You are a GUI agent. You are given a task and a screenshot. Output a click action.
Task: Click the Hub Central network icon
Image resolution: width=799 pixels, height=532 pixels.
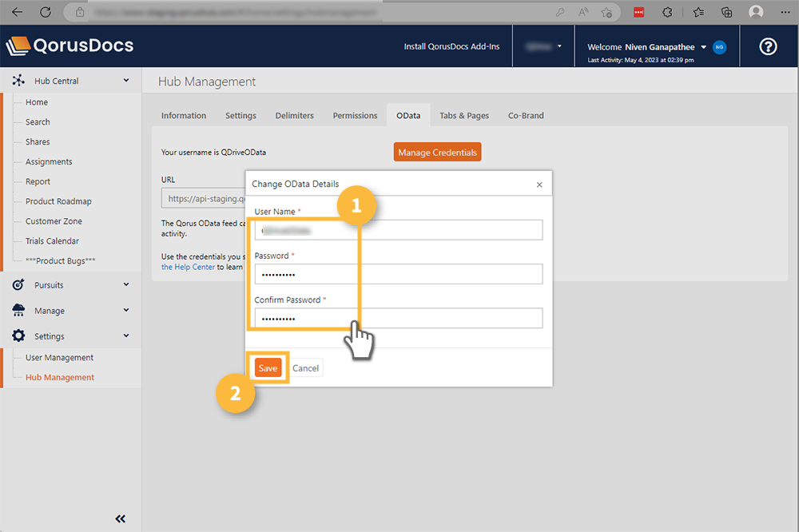[x=18, y=81]
